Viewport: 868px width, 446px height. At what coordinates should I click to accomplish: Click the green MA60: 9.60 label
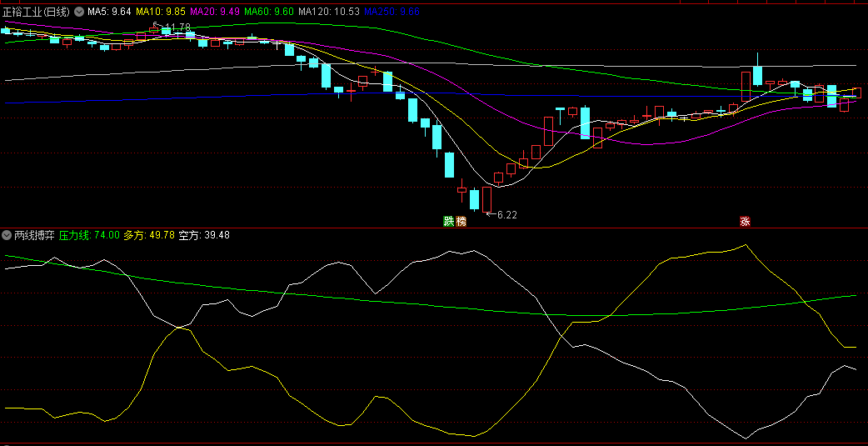(x=269, y=11)
